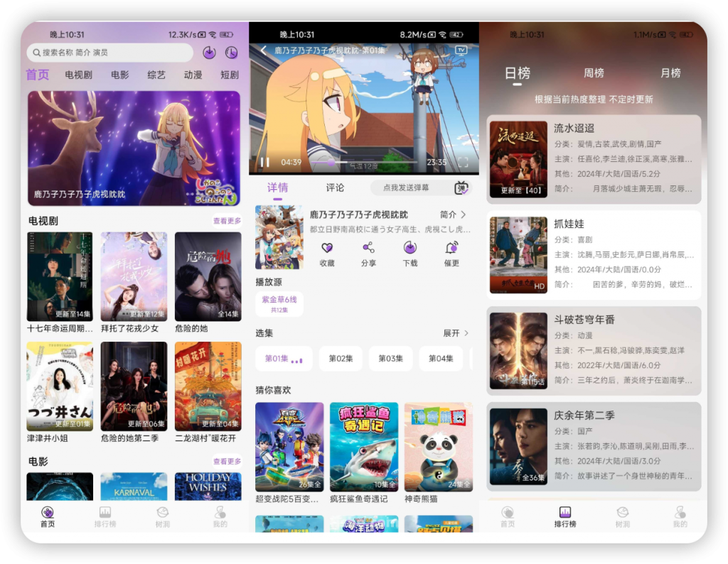Select the 日榜 ranking tab
The height and width of the screenshot is (564, 728).
[518, 73]
